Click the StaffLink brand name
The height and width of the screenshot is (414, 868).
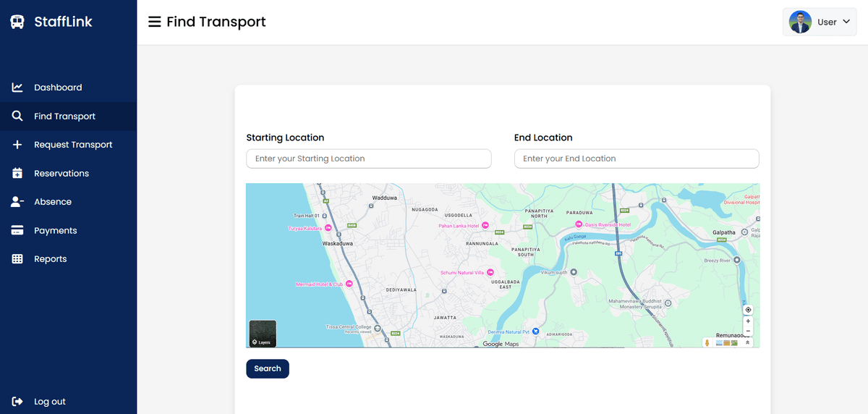coord(64,22)
